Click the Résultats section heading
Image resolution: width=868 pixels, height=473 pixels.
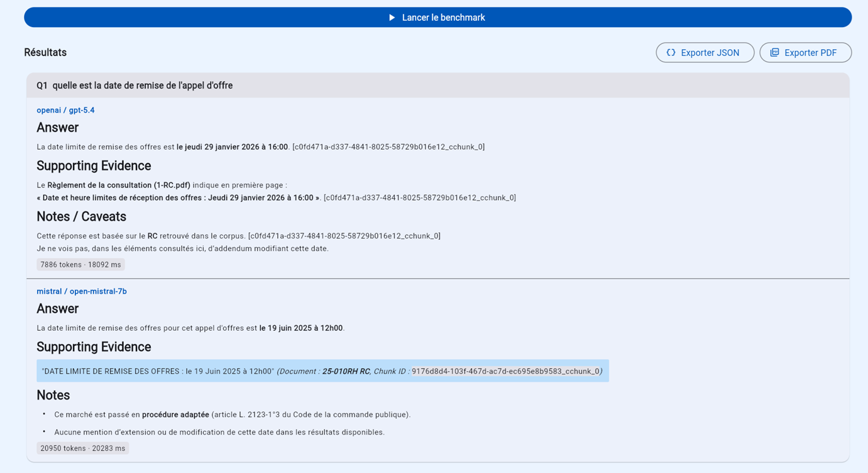(45, 53)
